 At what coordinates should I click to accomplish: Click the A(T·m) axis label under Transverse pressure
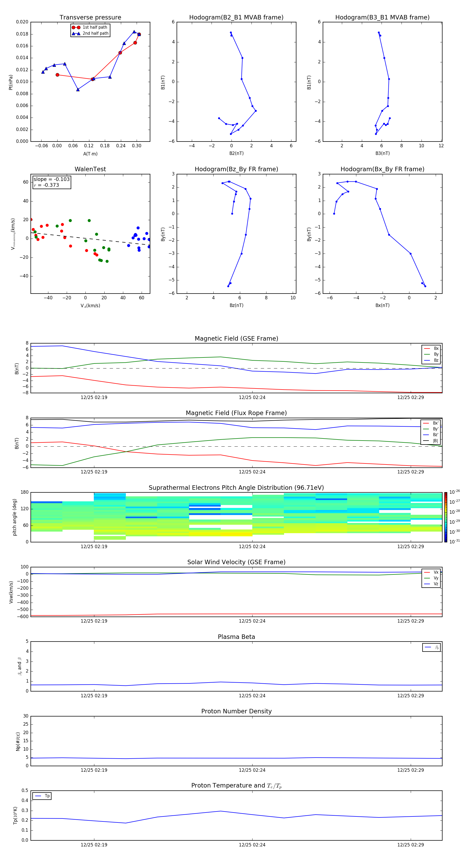90,154
